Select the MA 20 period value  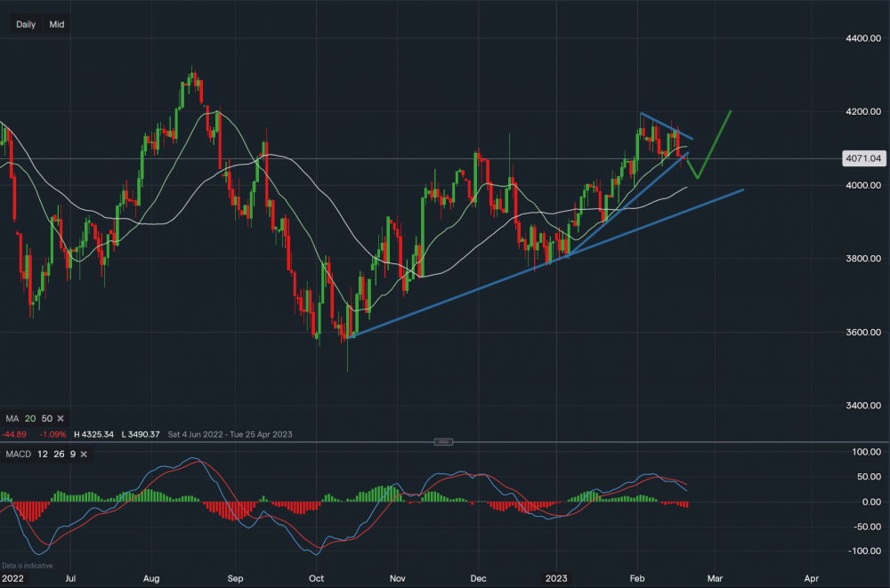[31, 418]
